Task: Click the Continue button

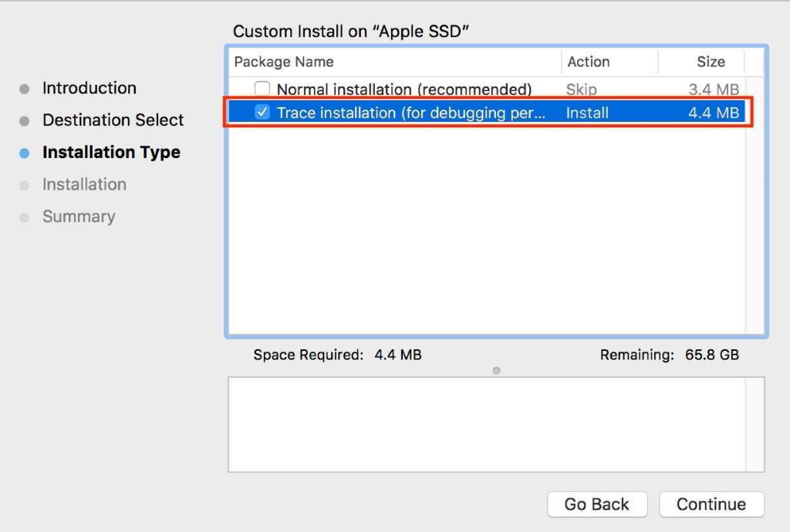Action: (711, 504)
